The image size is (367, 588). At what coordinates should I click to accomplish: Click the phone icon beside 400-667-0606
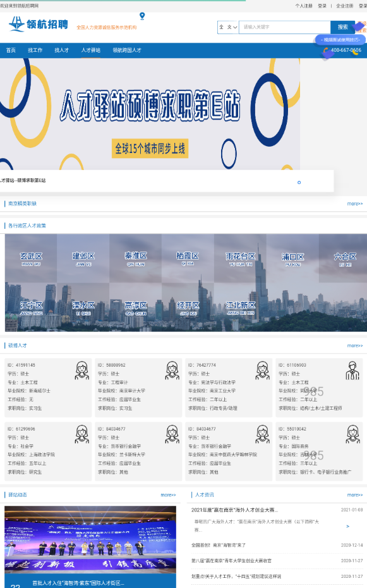pyautogui.click(x=326, y=50)
